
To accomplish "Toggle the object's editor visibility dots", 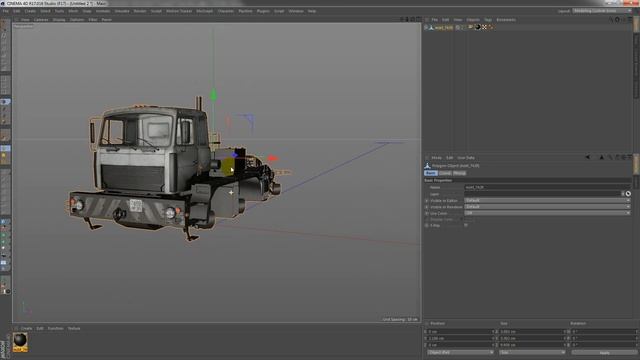I will pos(462,27).
